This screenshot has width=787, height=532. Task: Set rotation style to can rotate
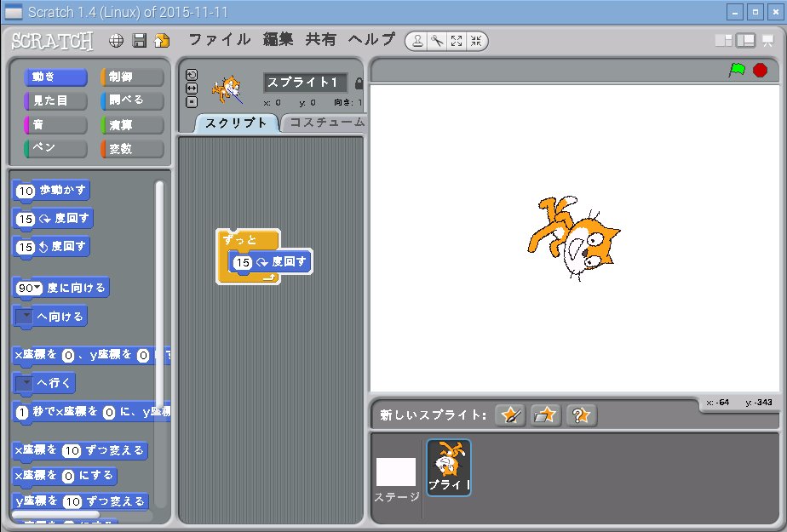(192, 75)
